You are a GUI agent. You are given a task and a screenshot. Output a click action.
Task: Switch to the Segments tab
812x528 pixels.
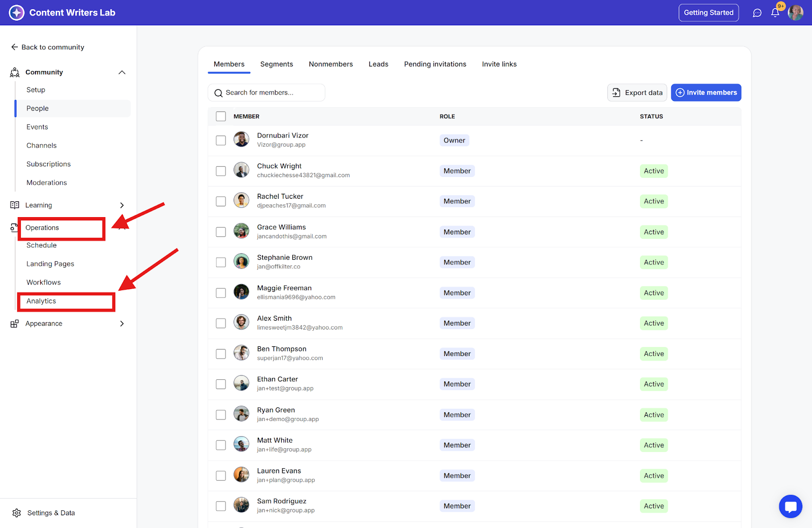click(x=277, y=64)
